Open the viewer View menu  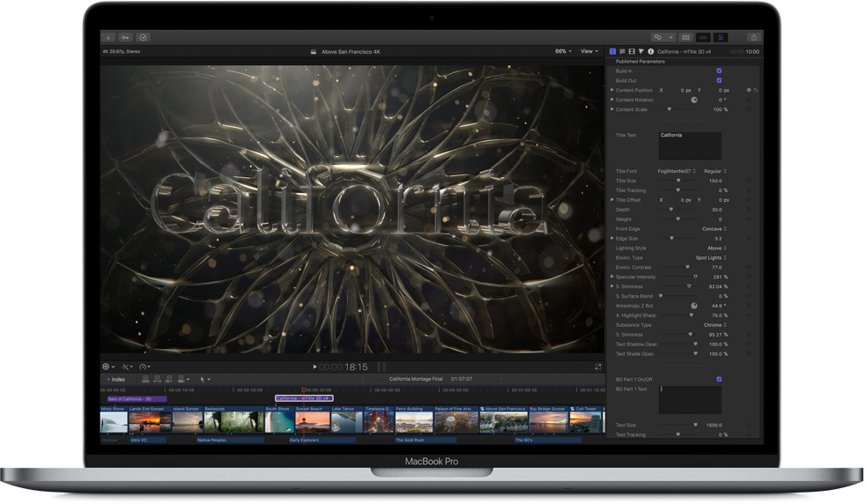pyautogui.click(x=589, y=51)
